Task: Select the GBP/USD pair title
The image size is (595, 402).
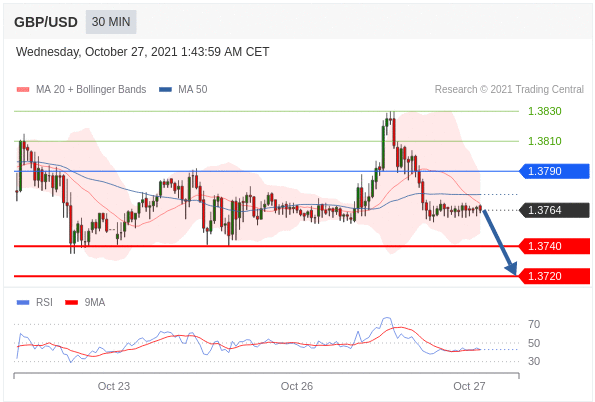Action: coord(46,22)
